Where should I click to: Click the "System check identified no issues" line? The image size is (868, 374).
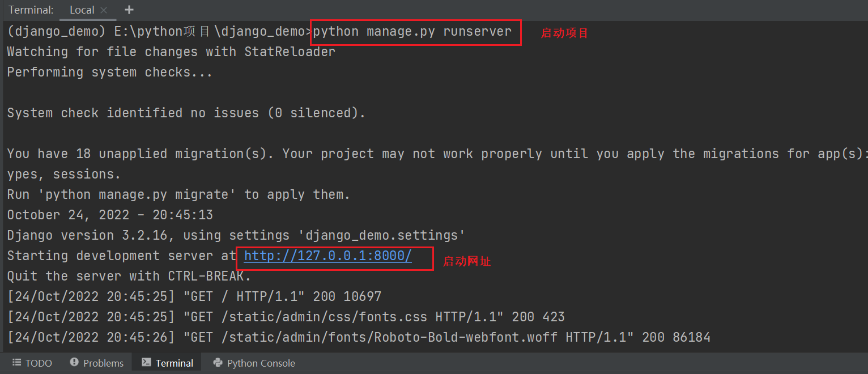point(186,113)
